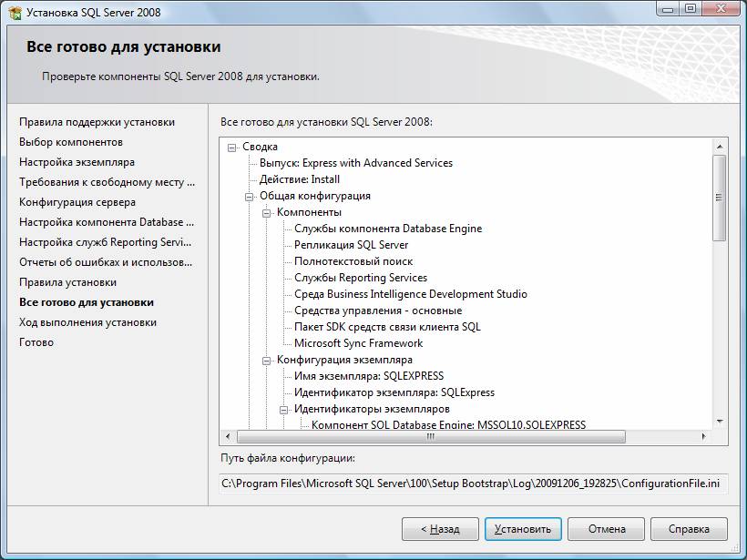
Task: Click the horizontal scrollbar thumb in the tree
Action: [430, 437]
